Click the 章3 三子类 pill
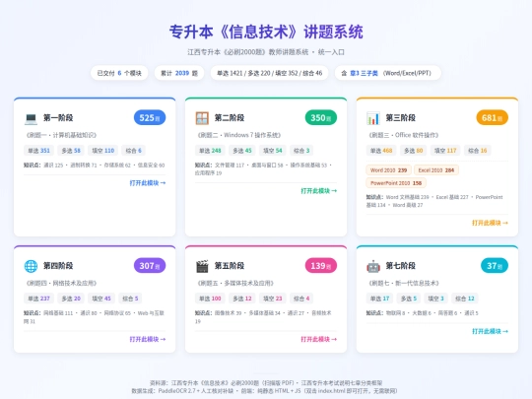Screen dimensions: 532x399 coord(388,73)
